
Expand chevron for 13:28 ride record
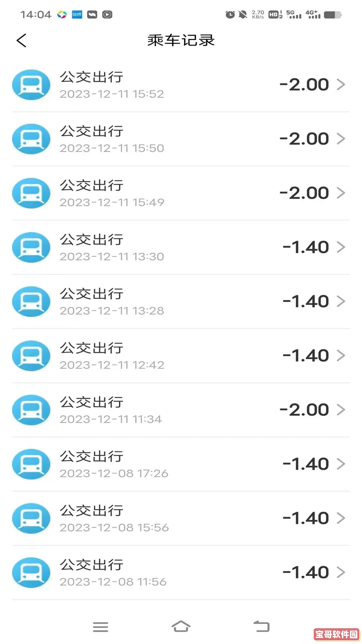click(x=341, y=301)
